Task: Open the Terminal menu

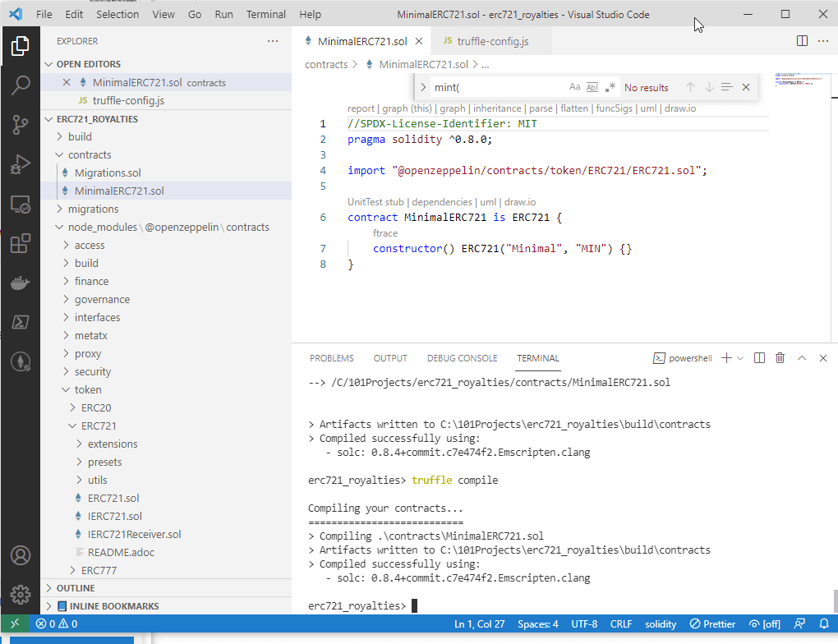Action: click(x=265, y=15)
